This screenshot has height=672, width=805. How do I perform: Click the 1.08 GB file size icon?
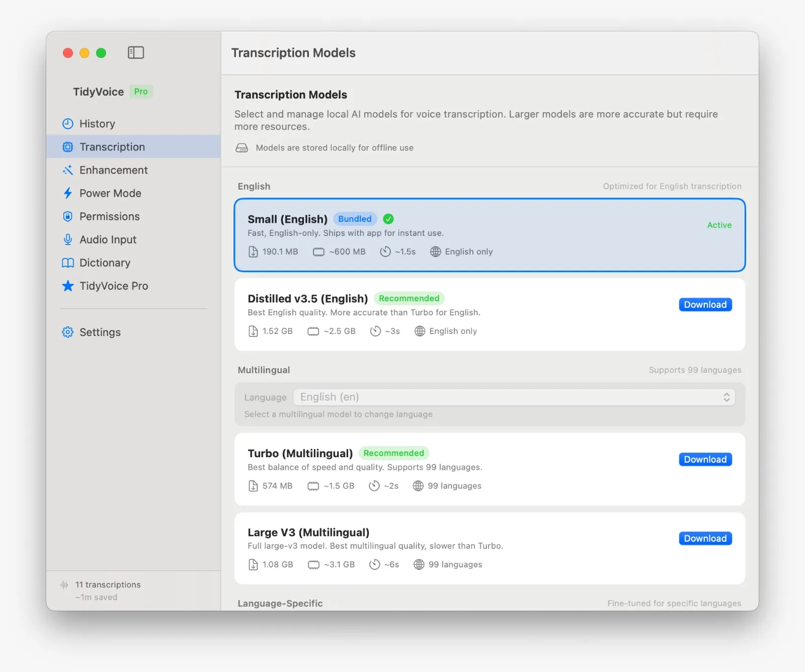coord(253,564)
